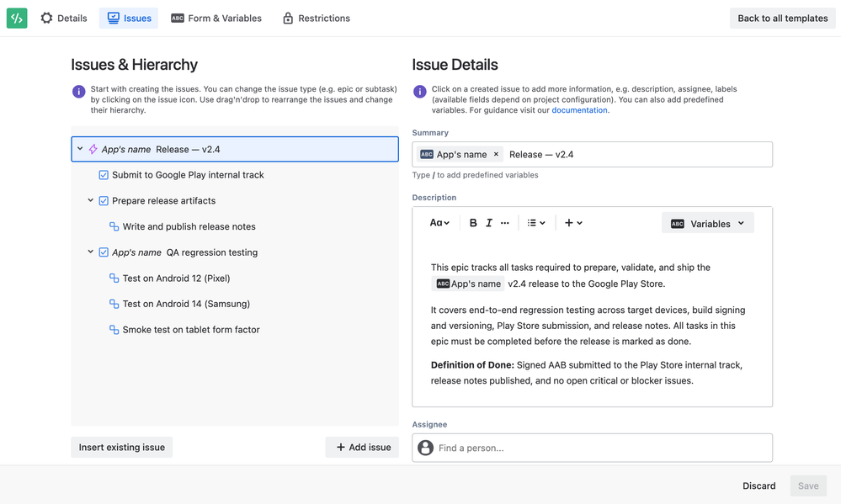The image size is (841, 504).
Task: Click subtask icon for Smoke test on tablet
Action: tap(114, 329)
